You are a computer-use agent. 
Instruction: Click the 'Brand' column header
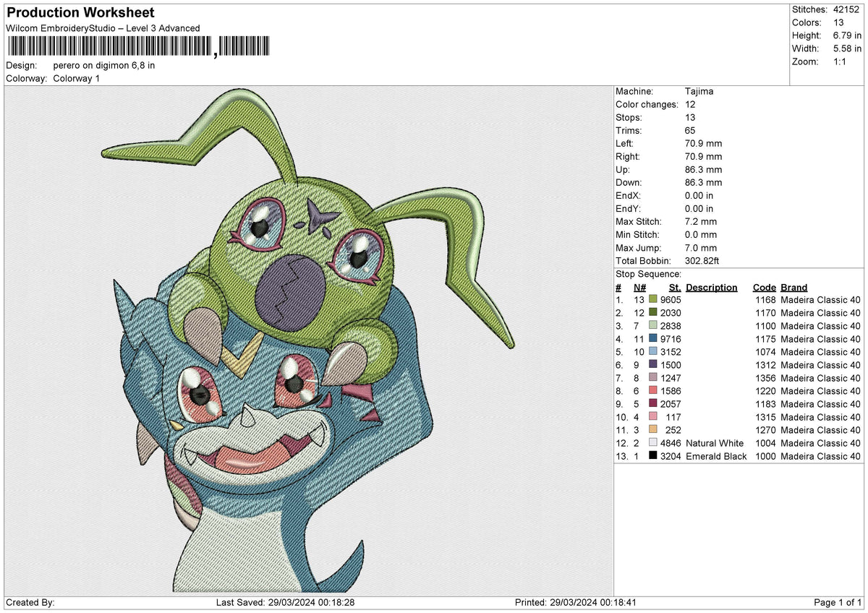[794, 287]
